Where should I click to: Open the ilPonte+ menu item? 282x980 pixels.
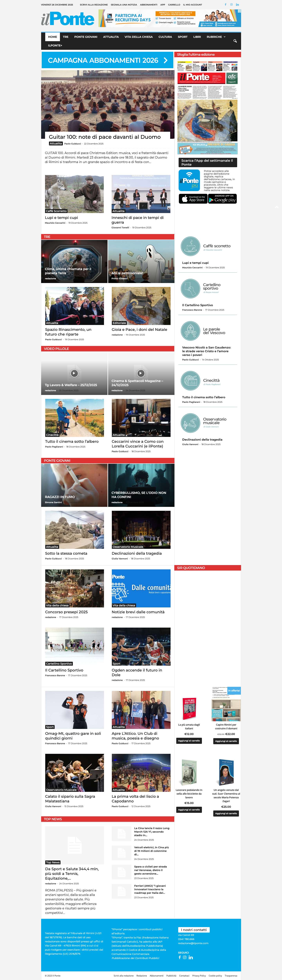55,45
